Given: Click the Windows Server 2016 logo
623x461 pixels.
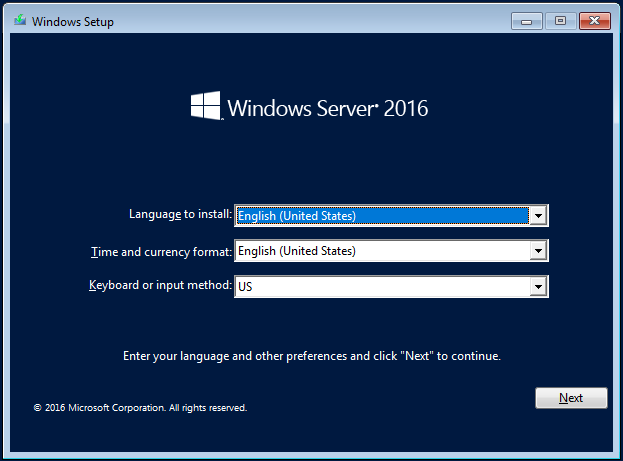Looking at the screenshot, I should point(309,107).
